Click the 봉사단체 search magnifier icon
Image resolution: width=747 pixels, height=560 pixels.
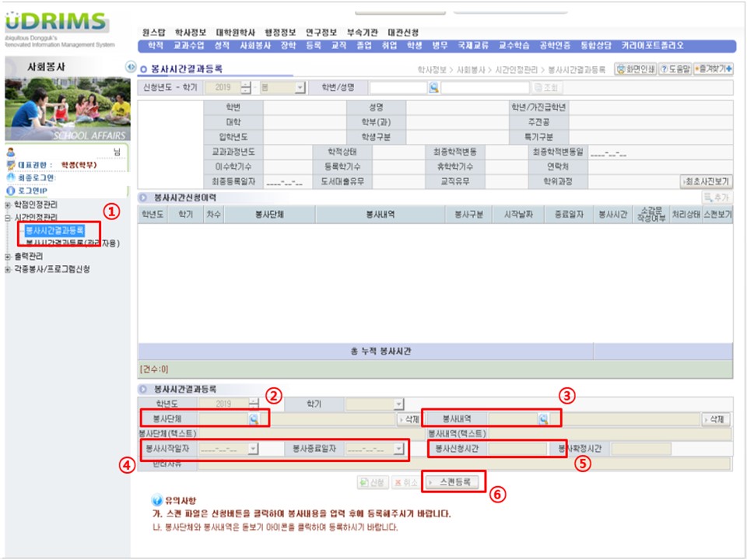tap(254, 418)
